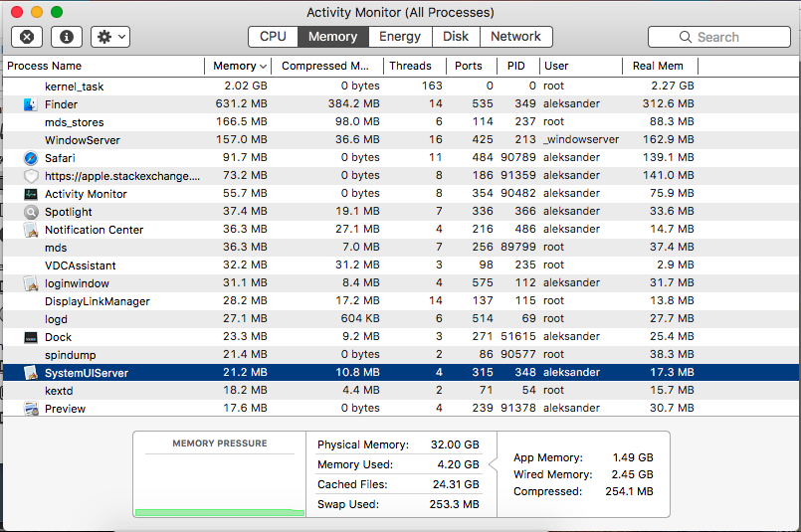Image resolution: width=801 pixels, height=532 pixels.
Task: Select the WindowServer process name
Action: pos(83,140)
